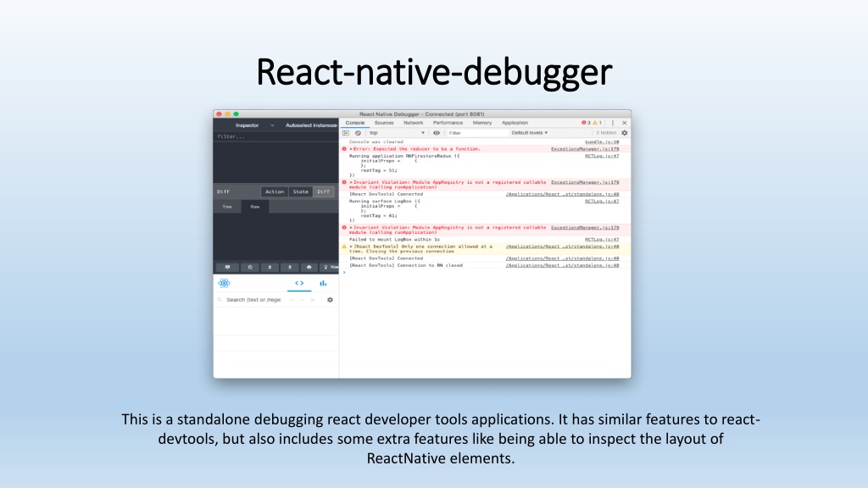Click the console input prompt line

click(x=485, y=272)
